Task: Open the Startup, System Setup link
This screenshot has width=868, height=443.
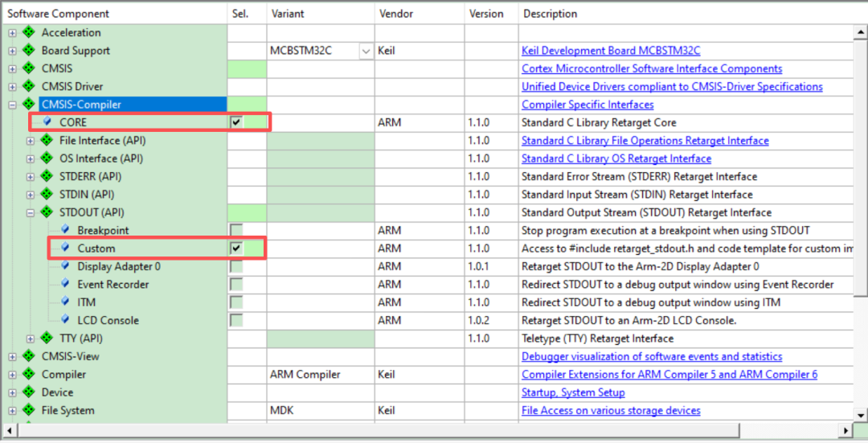Action: coord(572,392)
